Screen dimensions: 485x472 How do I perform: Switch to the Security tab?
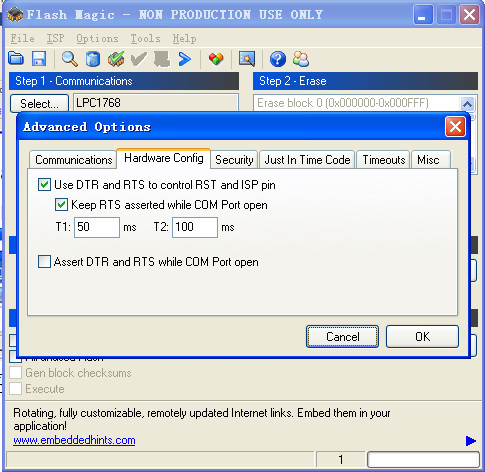point(234,160)
